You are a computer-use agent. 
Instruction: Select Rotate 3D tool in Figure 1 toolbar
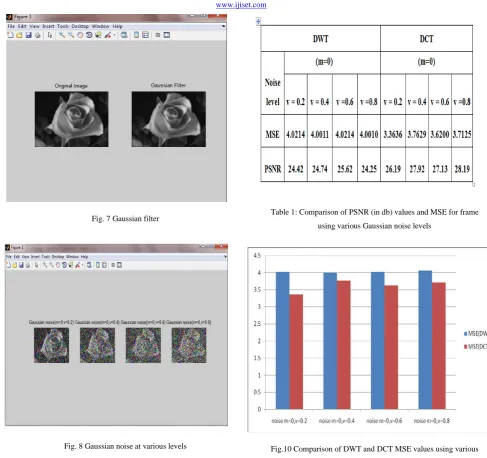coord(64,265)
